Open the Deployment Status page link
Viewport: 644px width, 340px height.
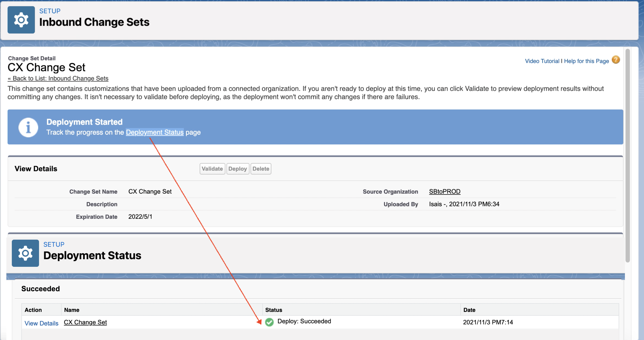(154, 132)
